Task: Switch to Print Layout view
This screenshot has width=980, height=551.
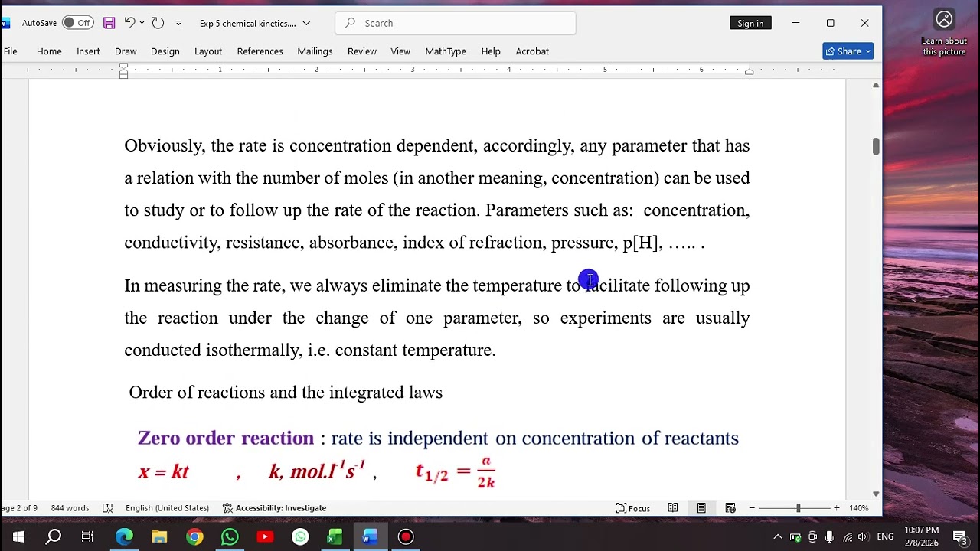Action: [701, 508]
